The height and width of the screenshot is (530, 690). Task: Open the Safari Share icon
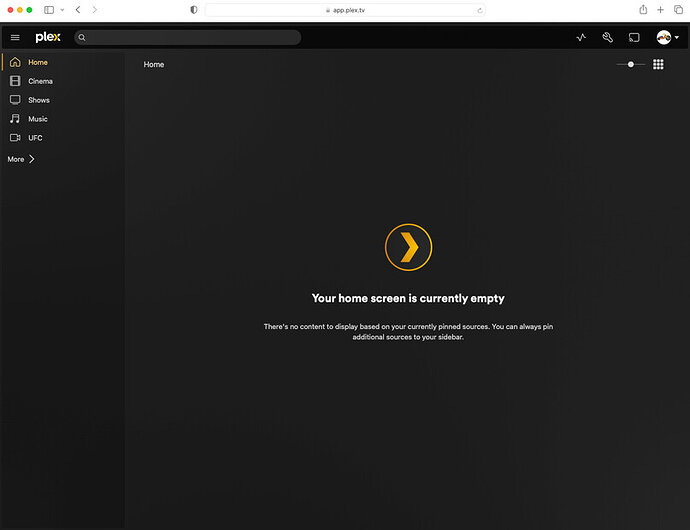643,9
